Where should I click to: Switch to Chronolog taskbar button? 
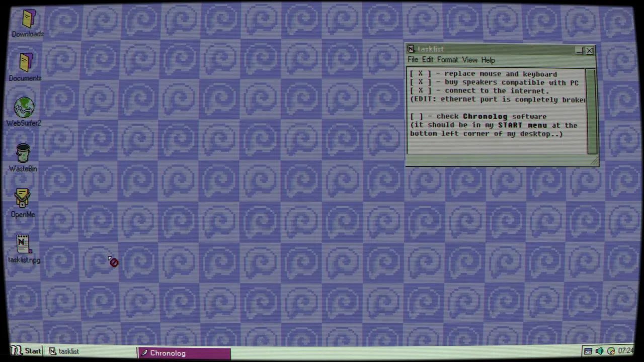pos(184,353)
